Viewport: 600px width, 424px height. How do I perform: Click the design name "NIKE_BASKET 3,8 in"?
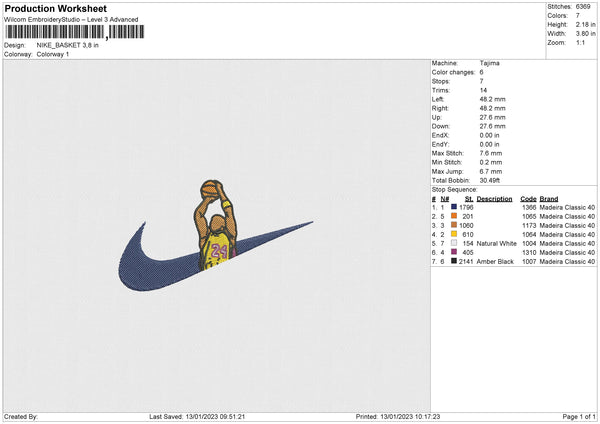(x=67, y=45)
